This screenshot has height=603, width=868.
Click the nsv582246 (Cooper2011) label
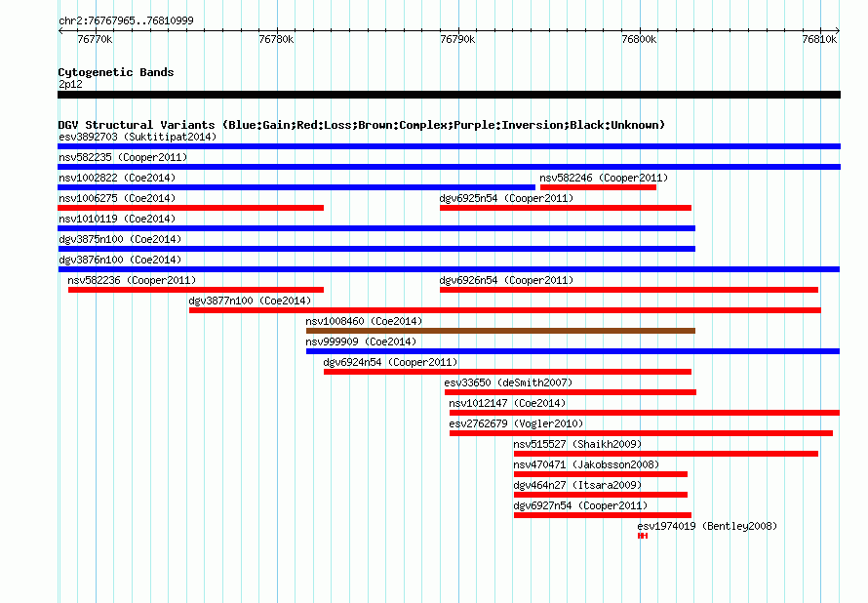604,178
